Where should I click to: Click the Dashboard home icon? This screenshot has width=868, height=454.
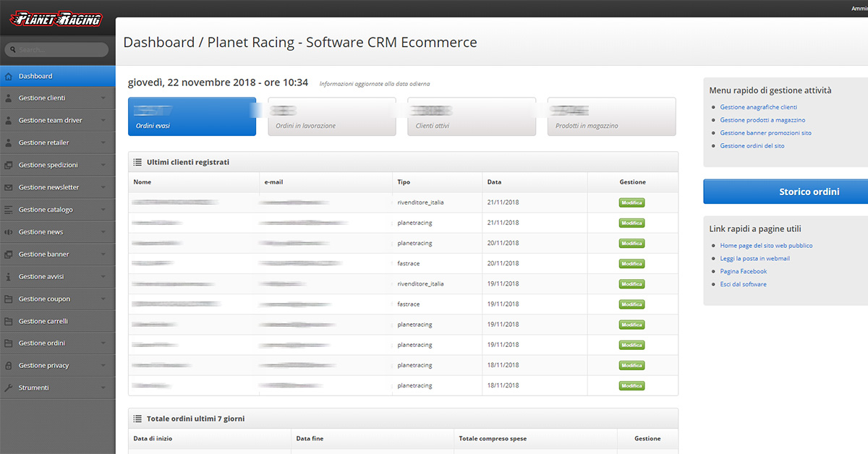9,76
